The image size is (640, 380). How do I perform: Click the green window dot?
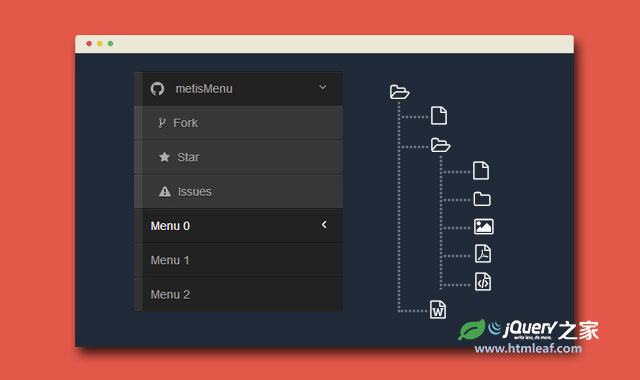(110, 44)
